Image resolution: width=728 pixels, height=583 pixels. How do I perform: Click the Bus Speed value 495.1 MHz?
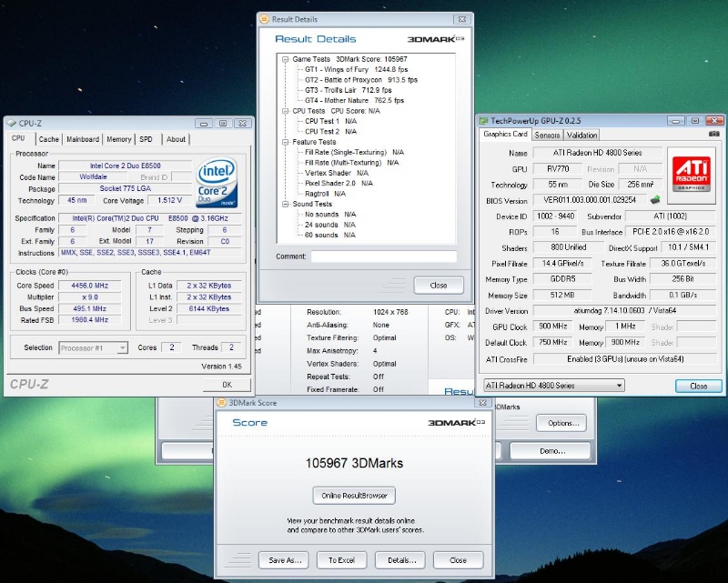click(89, 308)
